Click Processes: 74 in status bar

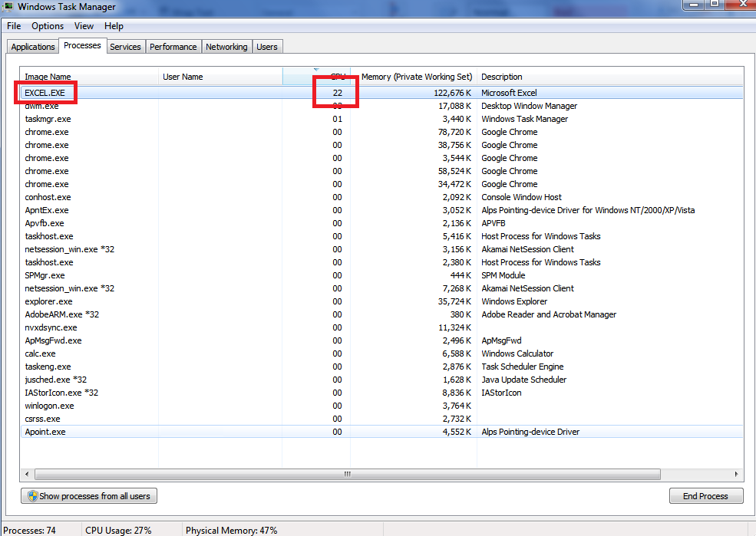29,530
